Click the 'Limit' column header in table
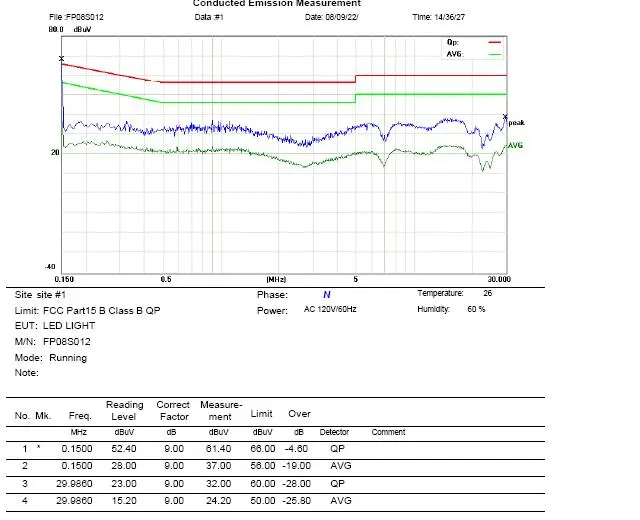Image resolution: width=640 pixels, height=520 pixels. [x=261, y=413]
